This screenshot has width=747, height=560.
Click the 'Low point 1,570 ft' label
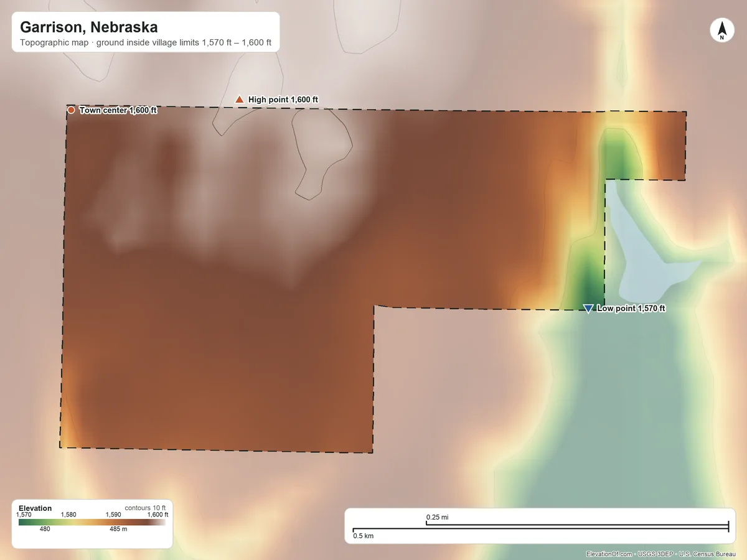(631, 309)
